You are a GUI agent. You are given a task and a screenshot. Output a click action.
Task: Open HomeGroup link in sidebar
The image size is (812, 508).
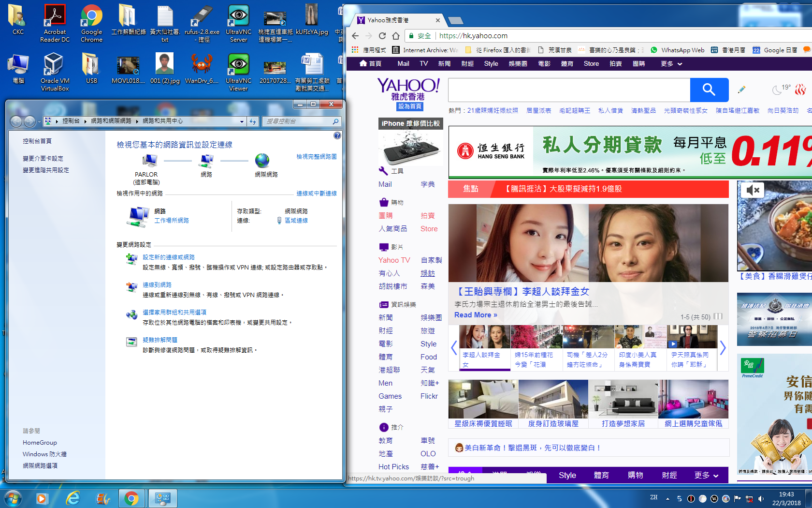click(40, 443)
